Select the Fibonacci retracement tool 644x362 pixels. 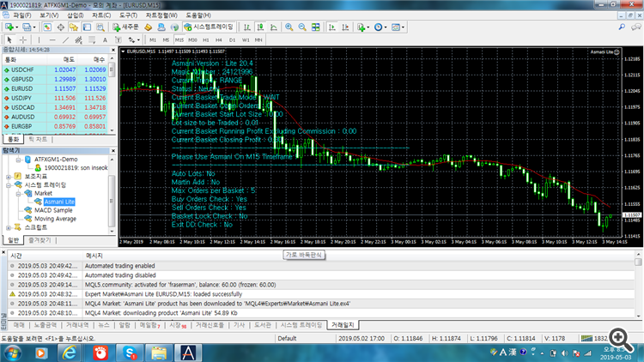pos(92,39)
